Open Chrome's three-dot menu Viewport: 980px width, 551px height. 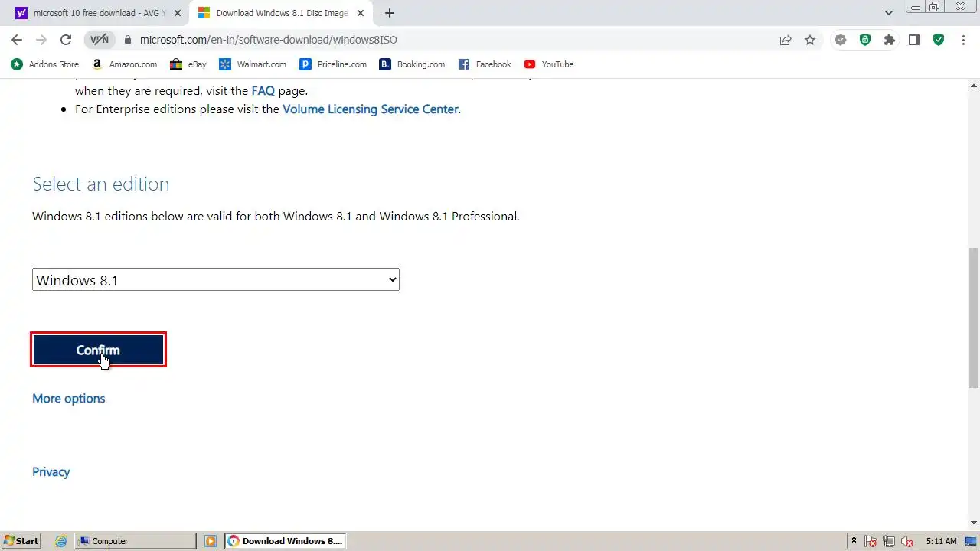(x=963, y=40)
